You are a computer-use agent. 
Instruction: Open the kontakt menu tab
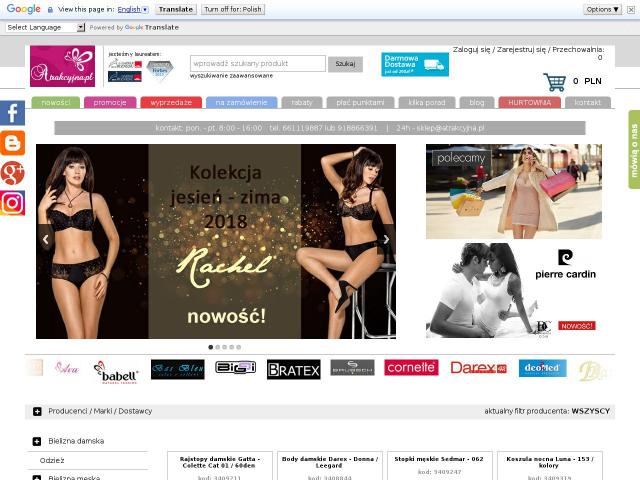point(588,102)
